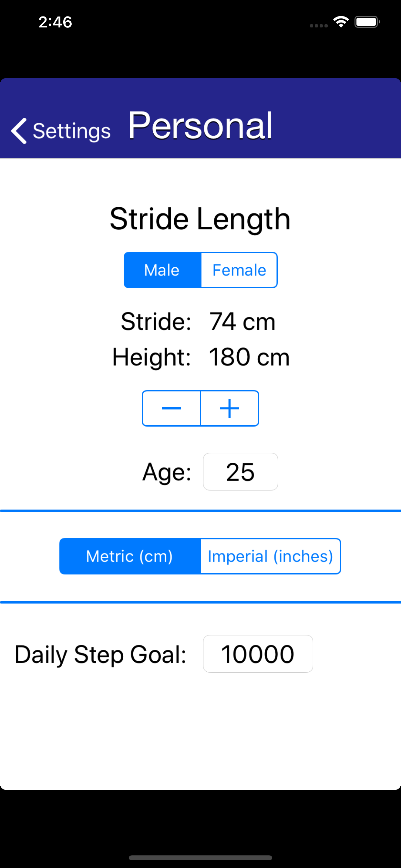Switch units to Metric (cm)
The width and height of the screenshot is (401, 868).
129,556
